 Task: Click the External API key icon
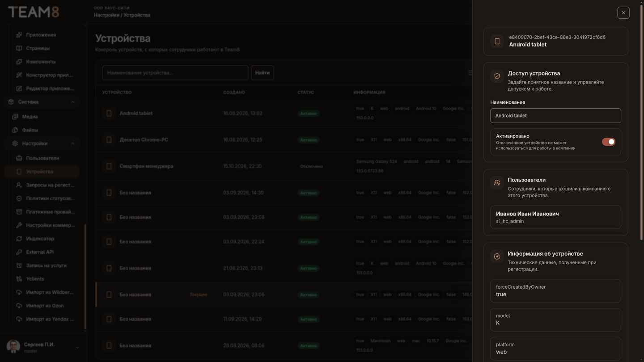(x=19, y=252)
